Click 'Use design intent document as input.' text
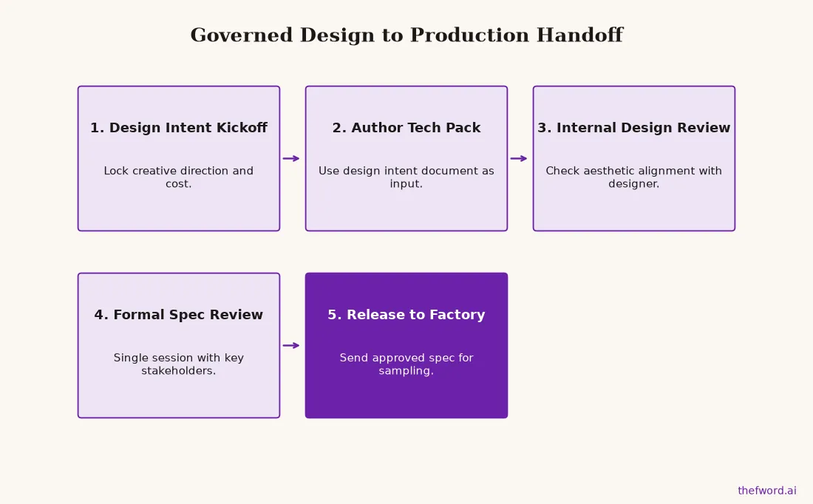This screenshot has height=504, width=813. tap(406, 177)
